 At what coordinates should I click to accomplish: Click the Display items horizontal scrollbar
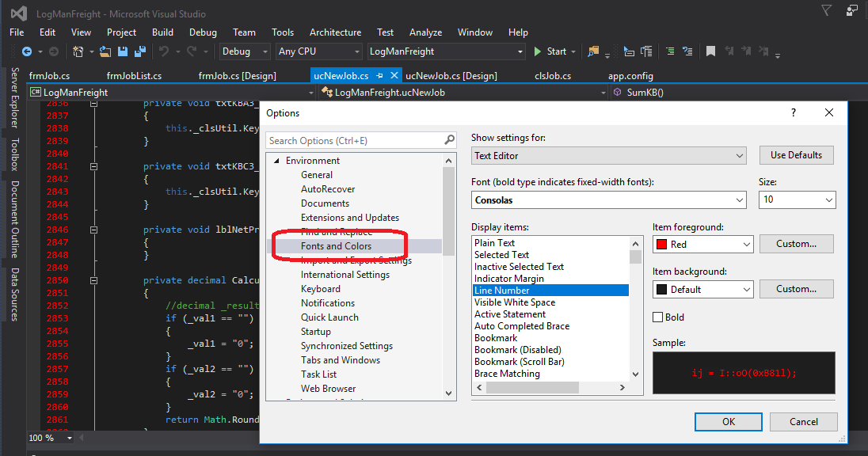tap(550, 387)
